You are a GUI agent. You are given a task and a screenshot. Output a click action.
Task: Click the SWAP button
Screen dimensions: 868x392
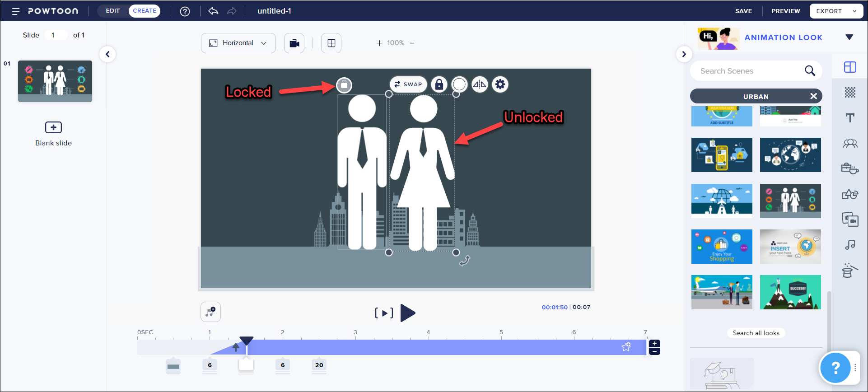click(x=408, y=84)
